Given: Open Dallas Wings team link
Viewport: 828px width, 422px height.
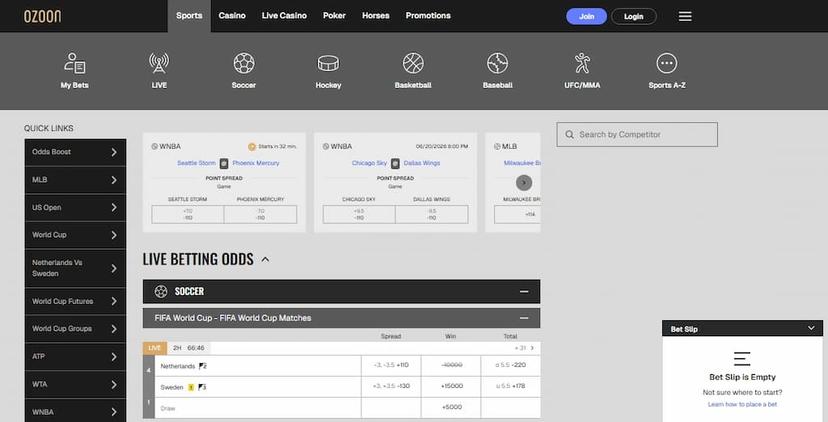Looking at the screenshot, I should [422, 163].
